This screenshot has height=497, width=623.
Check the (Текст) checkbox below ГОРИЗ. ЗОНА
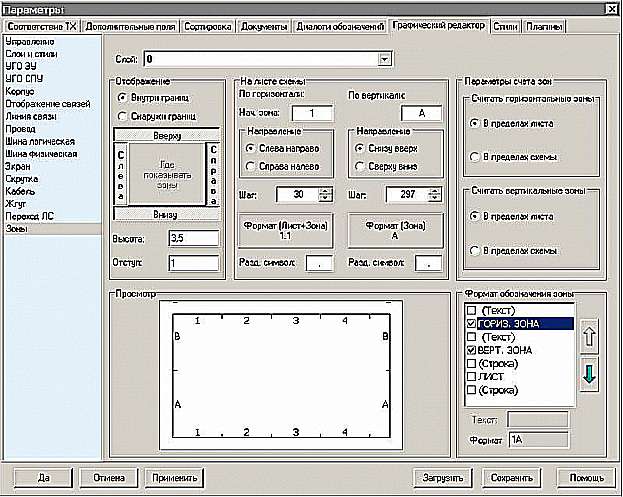point(471,337)
